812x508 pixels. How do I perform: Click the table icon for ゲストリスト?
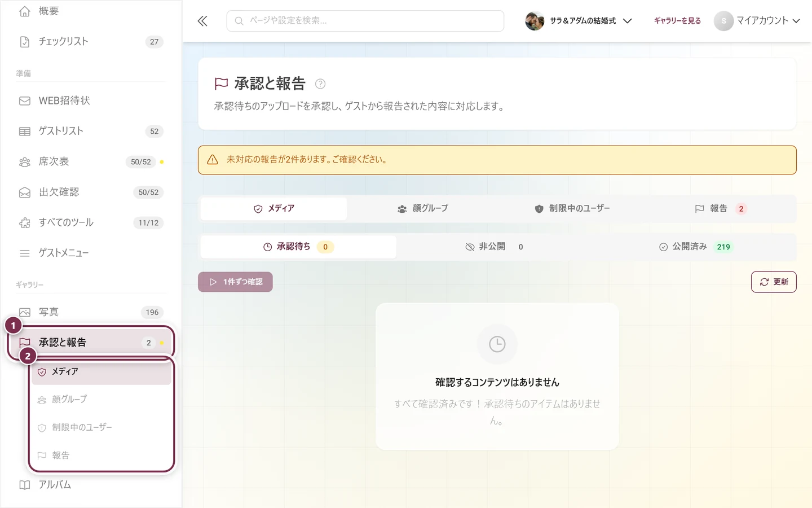[x=25, y=132]
